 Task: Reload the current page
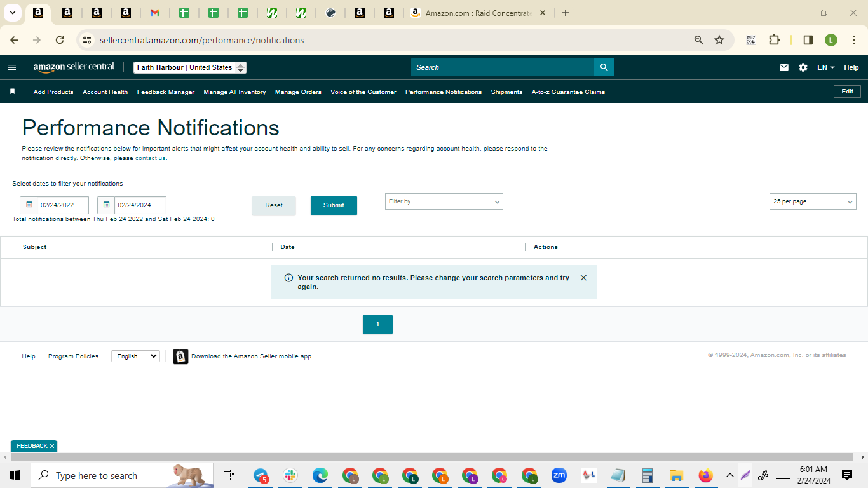click(x=60, y=40)
